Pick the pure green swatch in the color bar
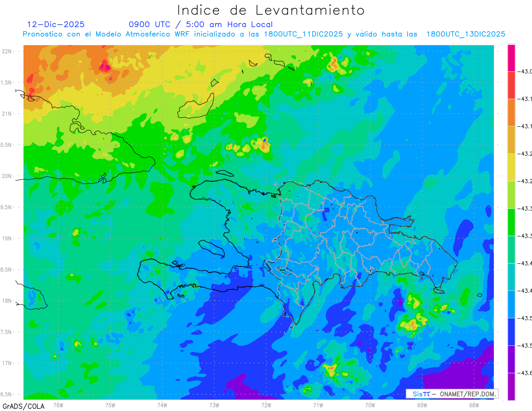 [511, 223]
